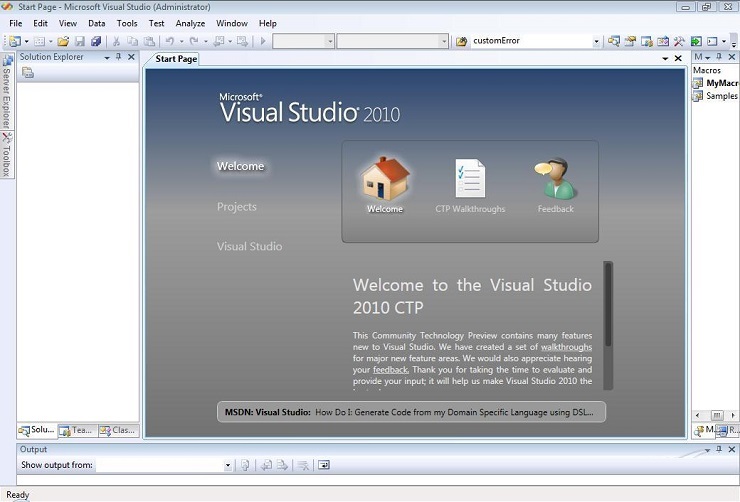Open the Edit menu
The image size is (740, 502).
tap(40, 23)
